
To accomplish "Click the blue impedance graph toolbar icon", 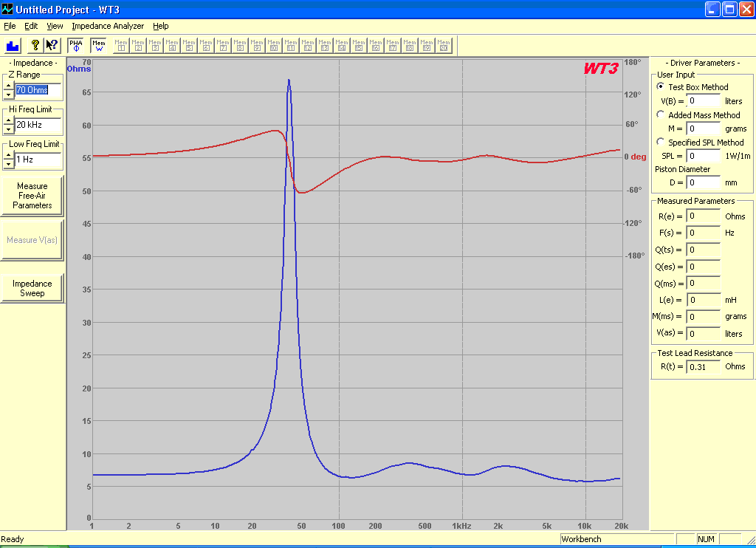I will 13,45.
